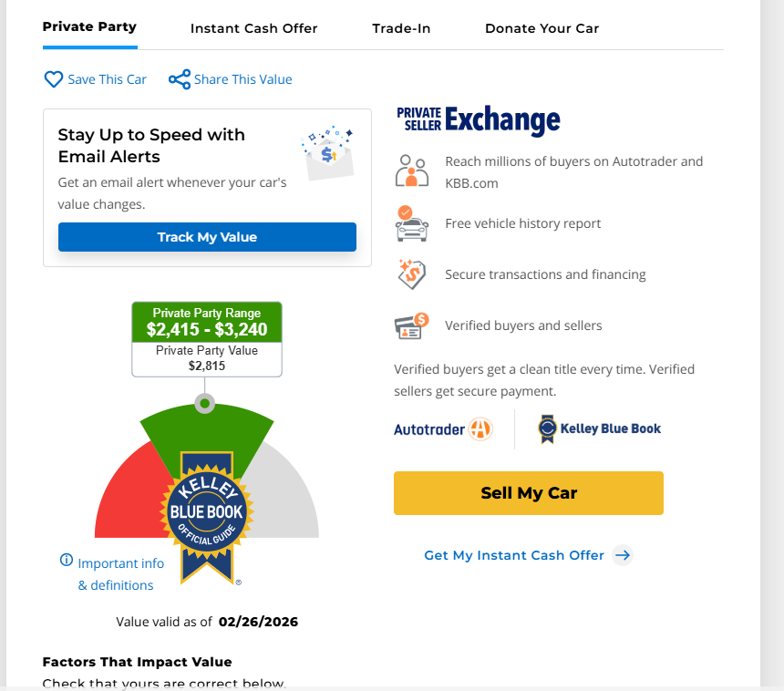Click the arrow icon after Instant Cash Offer
The width and height of the screenshot is (784, 691).
[622, 555]
